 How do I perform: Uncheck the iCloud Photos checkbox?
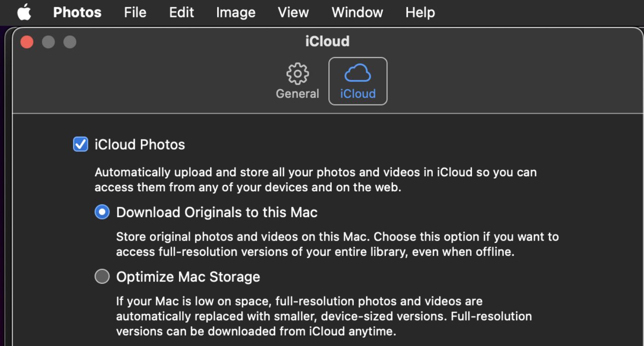coord(80,144)
